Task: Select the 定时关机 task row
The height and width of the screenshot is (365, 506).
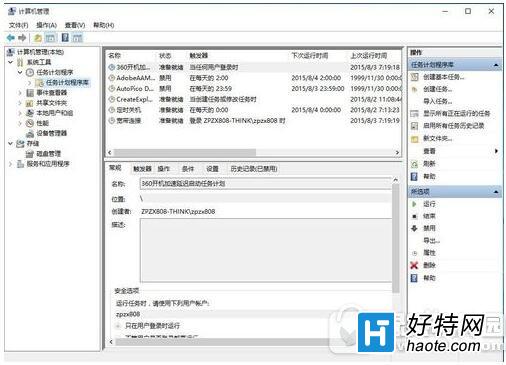Action: pos(254,110)
